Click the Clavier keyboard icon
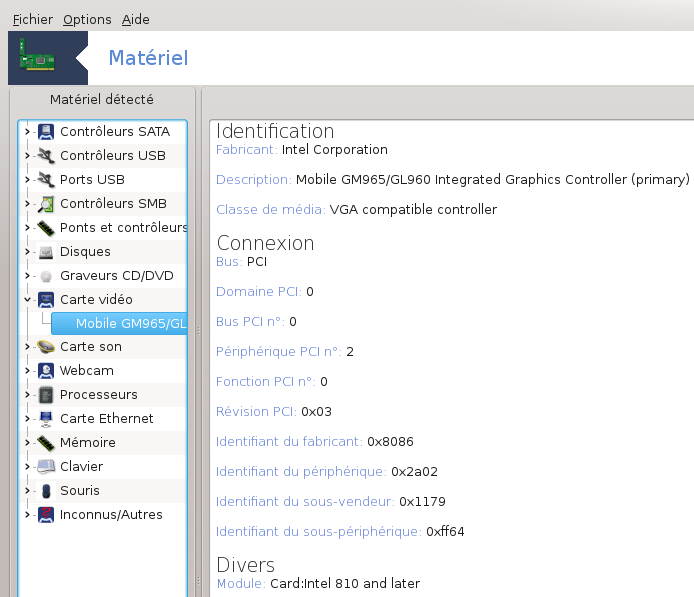Viewport: 694px width, 597px height. 46,466
